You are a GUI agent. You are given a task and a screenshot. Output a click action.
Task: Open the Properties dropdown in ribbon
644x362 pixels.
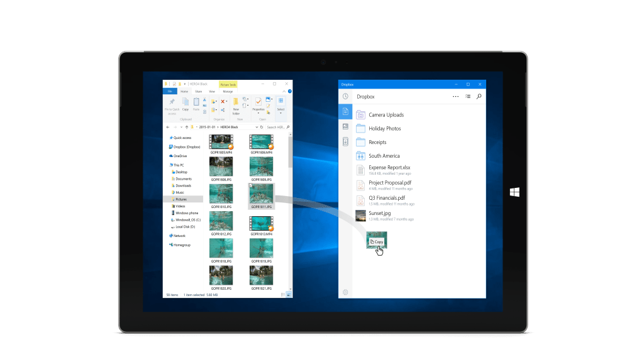tap(258, 113)
